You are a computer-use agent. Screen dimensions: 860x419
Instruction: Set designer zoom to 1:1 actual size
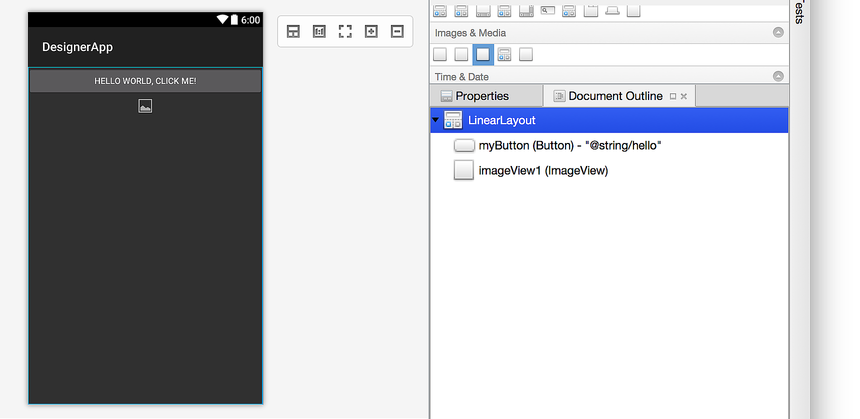click(319, 31)
